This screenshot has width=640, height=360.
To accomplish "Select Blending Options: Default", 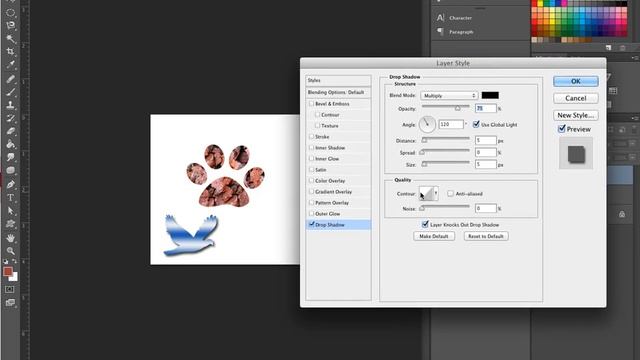I will 338,92.
